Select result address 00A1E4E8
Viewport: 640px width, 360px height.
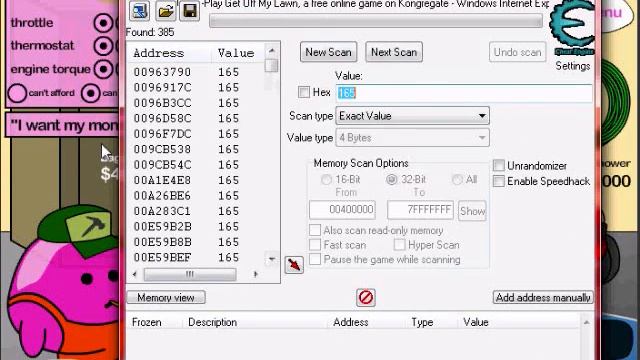tap(162, 180)
